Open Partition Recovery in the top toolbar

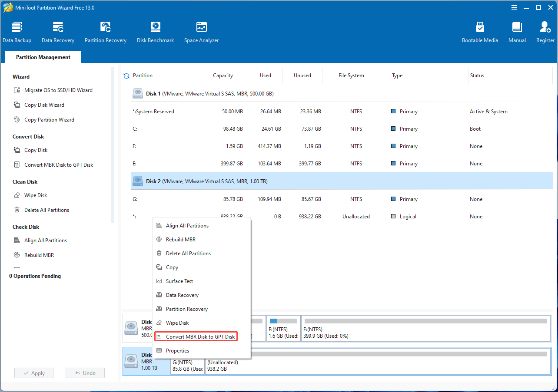pos(105,32)
